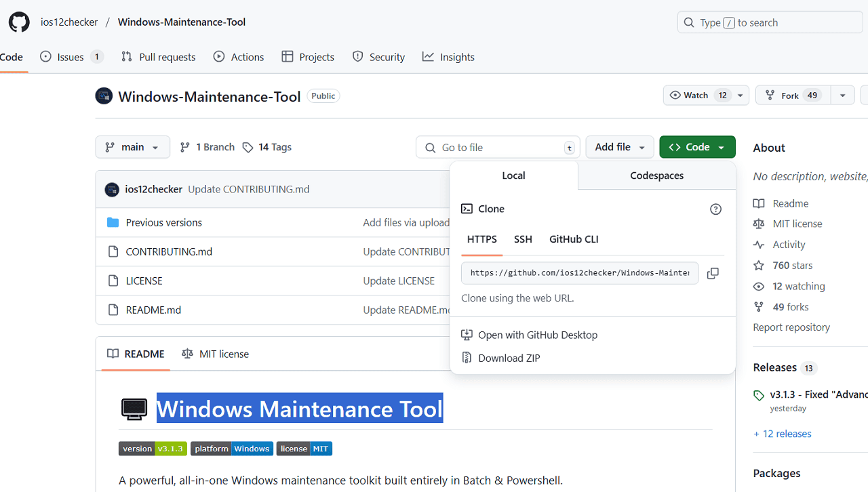Click the Previous versions folder icon

(113, 222)
